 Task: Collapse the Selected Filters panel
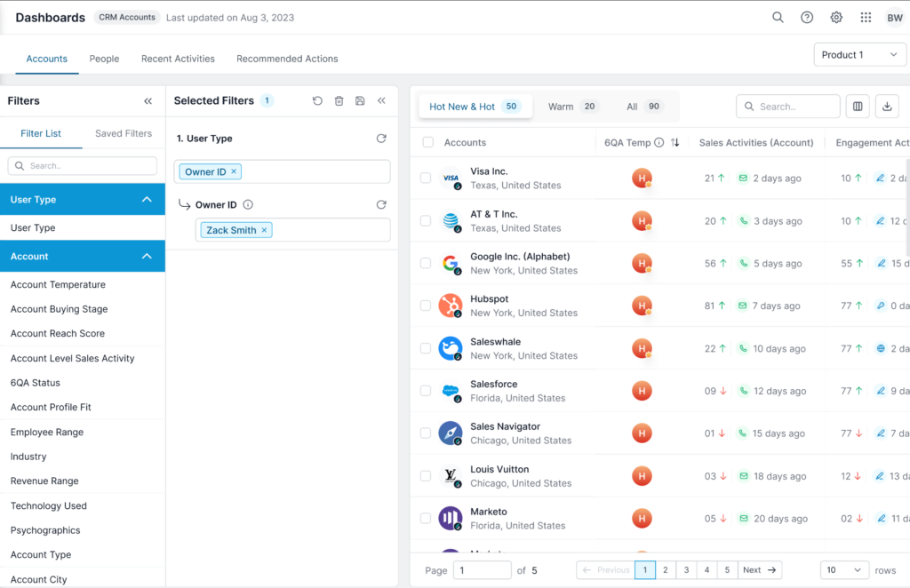pyautogui.click(x=381, y=101)
